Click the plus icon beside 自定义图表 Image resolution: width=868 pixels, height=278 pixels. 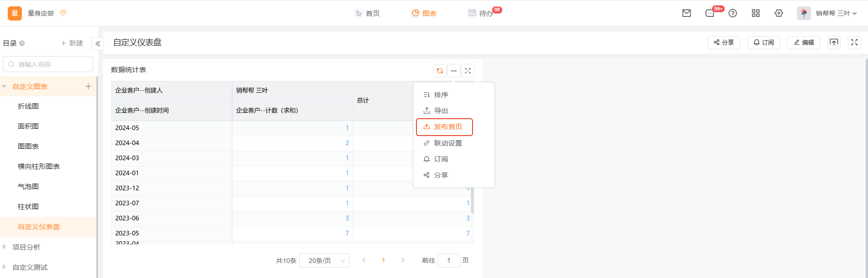(88, 86)
